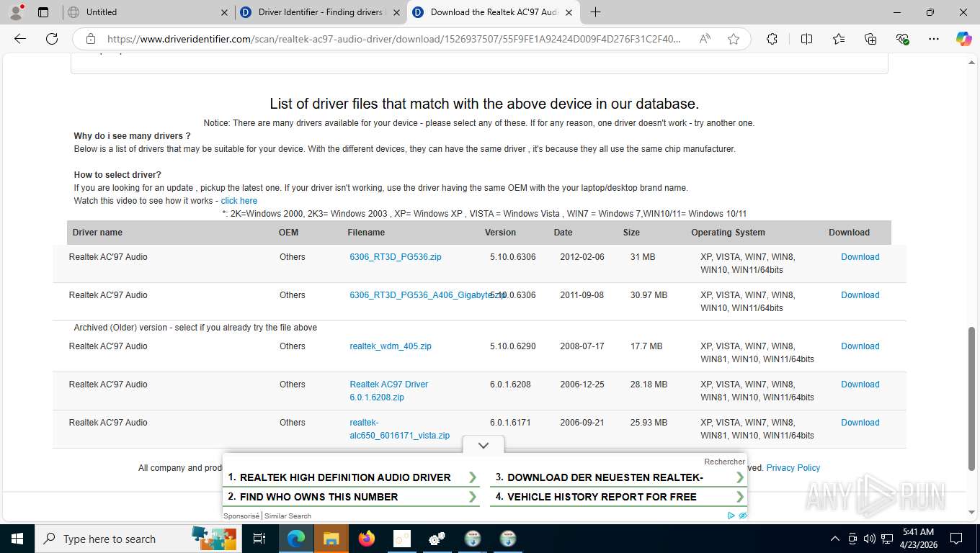Click the 'Operating System' column header

tap(728, 233)
